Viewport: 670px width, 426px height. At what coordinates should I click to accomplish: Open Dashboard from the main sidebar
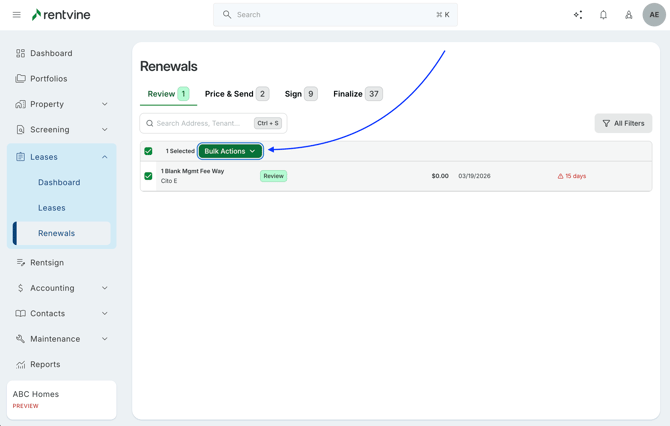51,53
